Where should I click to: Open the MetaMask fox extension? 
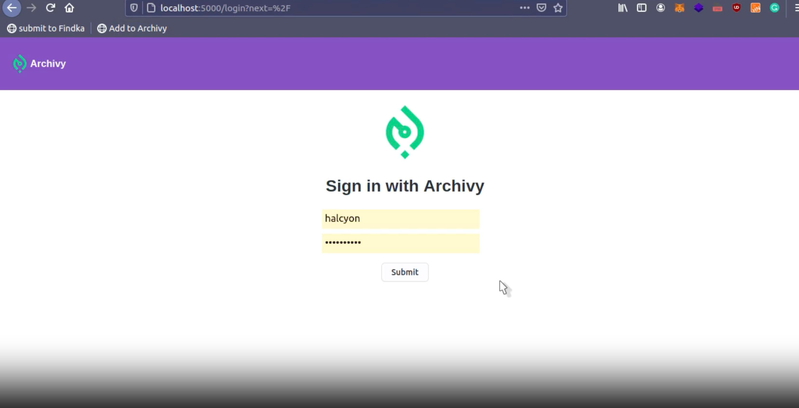[x=679, y=8]
